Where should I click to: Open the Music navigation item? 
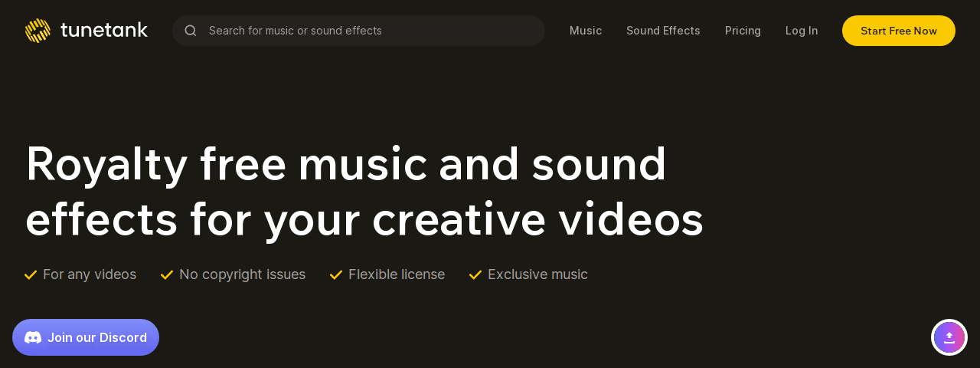pyautogui.click(x=586, y=31)
